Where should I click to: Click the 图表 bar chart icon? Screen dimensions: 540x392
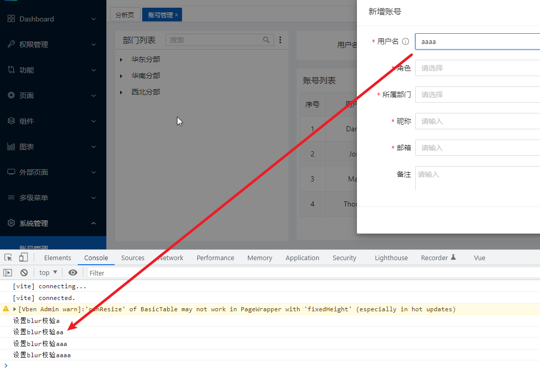tap(11, 146)
